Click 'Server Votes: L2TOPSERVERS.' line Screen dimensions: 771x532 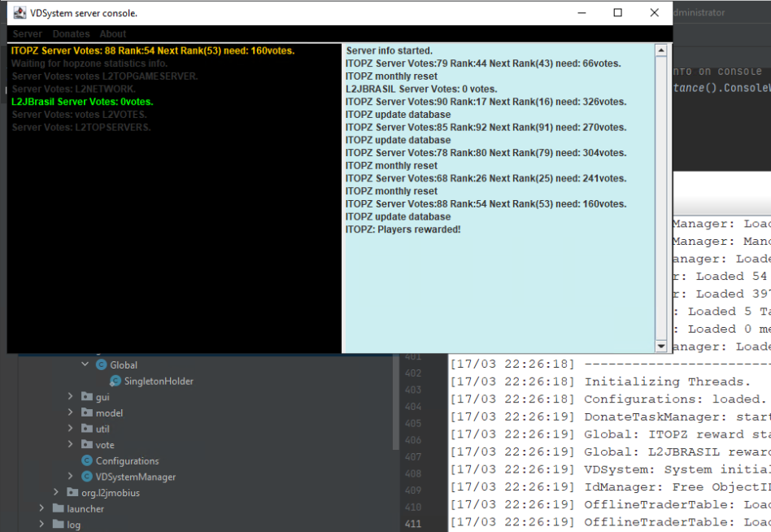pos(81,128)
